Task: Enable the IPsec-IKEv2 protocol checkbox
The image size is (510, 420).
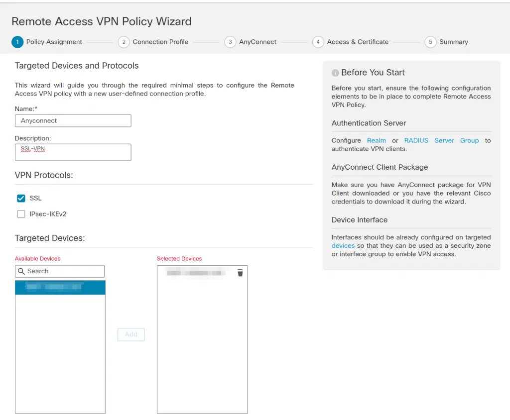Action: (21, 214)
